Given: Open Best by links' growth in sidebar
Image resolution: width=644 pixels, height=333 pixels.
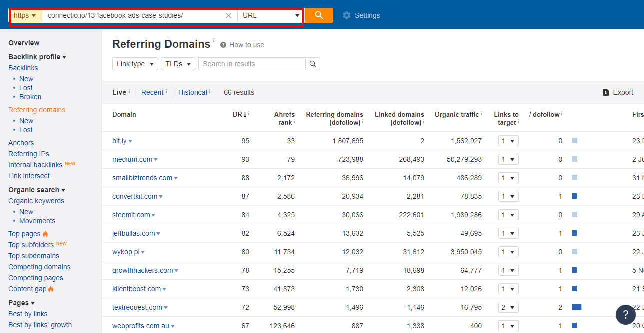Looking at the screenshot, I should pyautogui.click(x=40, y=325).
